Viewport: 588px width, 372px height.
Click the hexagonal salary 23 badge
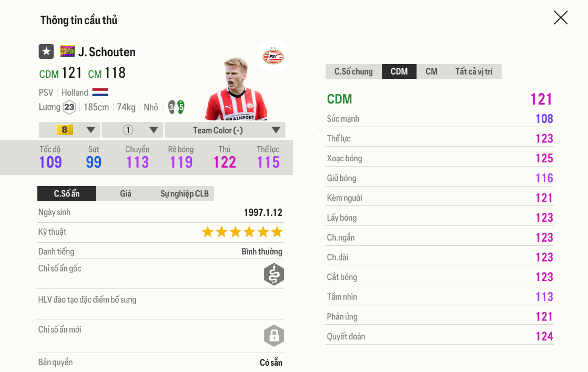[69, 107]
